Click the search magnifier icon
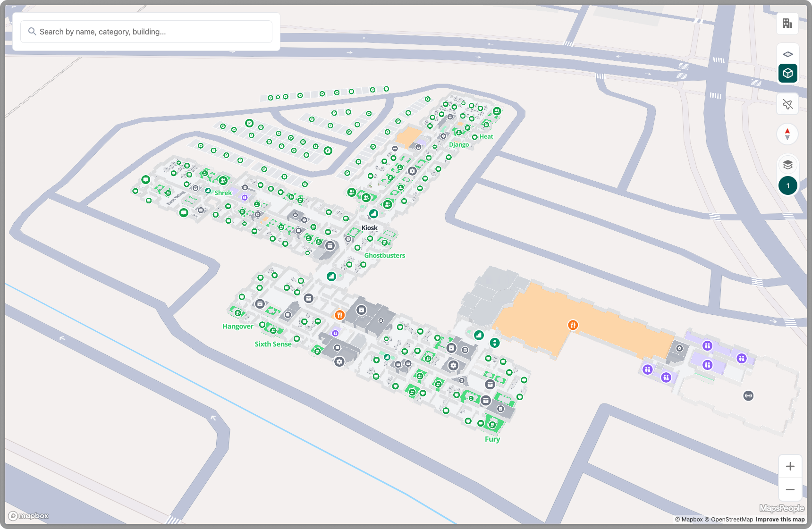 coord(32,32)
